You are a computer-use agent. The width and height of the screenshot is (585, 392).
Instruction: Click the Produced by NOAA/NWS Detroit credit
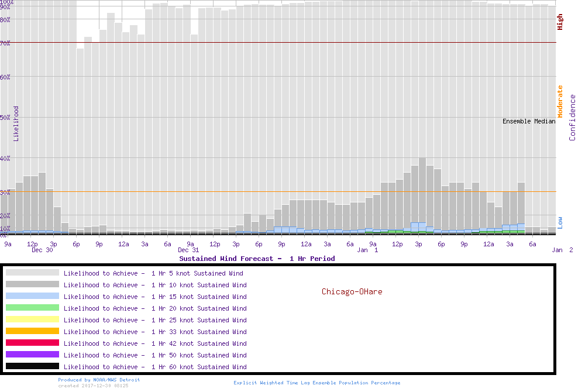point(99,380)
